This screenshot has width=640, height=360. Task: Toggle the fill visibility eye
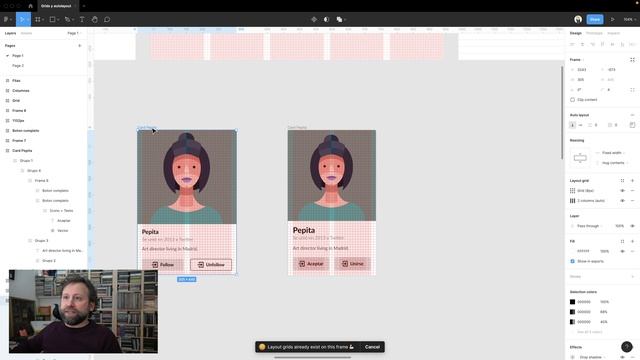point(622,251)
